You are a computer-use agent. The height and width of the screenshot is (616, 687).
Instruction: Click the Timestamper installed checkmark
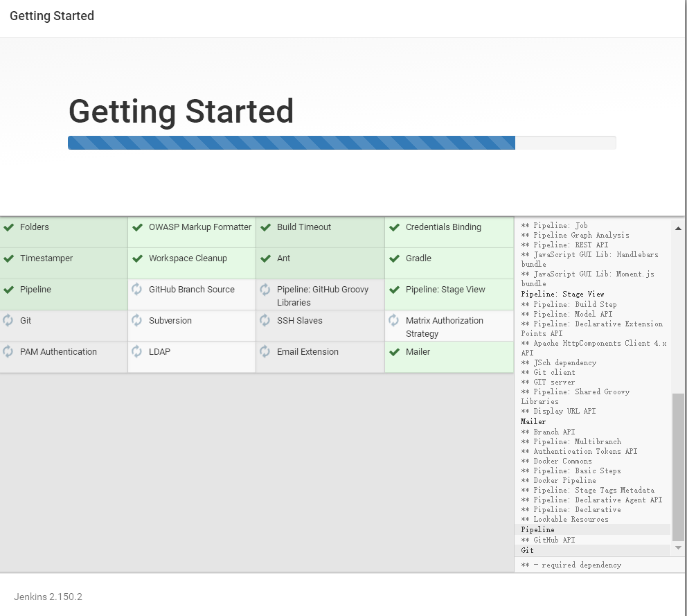[9, 258]
